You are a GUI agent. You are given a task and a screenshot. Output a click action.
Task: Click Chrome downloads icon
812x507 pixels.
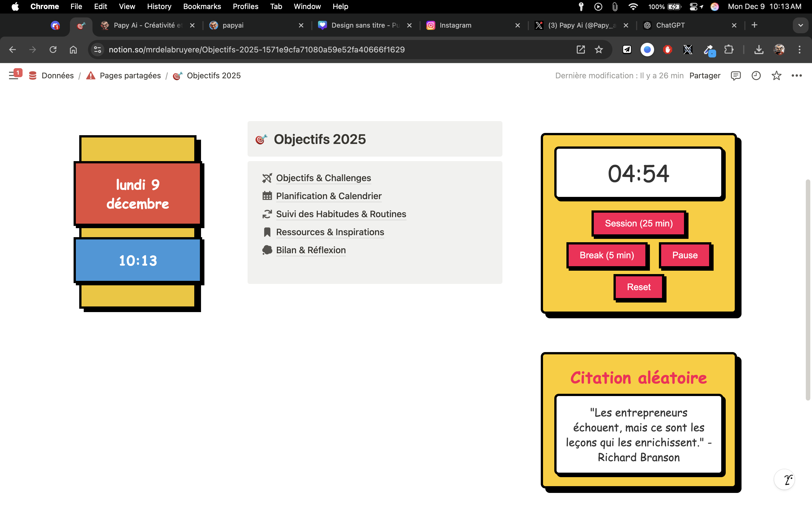pos(759,50)
